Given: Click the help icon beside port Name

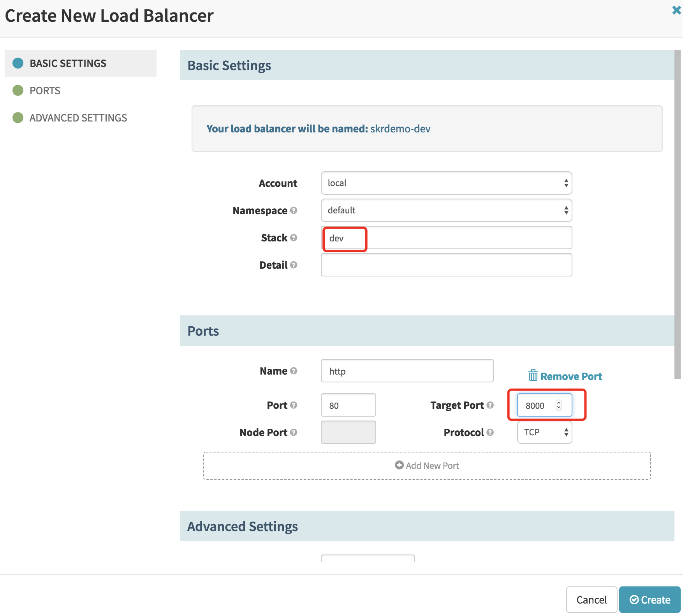Looking at the screenshot, I should click(x=294, y=371).
